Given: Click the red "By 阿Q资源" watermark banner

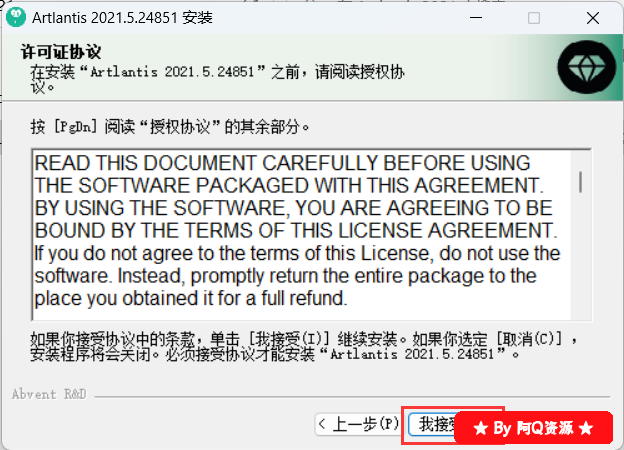Looking at the screenshot, I should tap(533, 428).
